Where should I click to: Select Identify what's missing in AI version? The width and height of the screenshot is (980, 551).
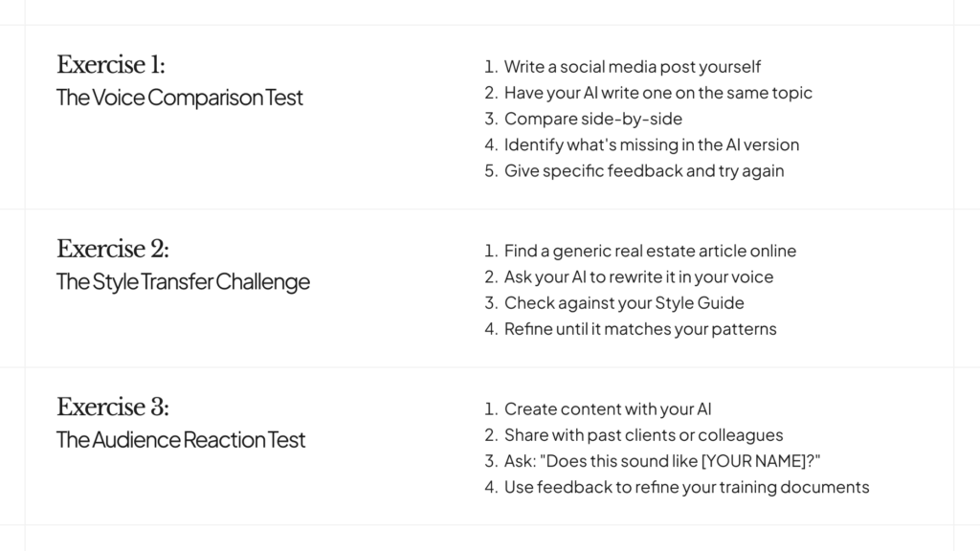[652, 145]
